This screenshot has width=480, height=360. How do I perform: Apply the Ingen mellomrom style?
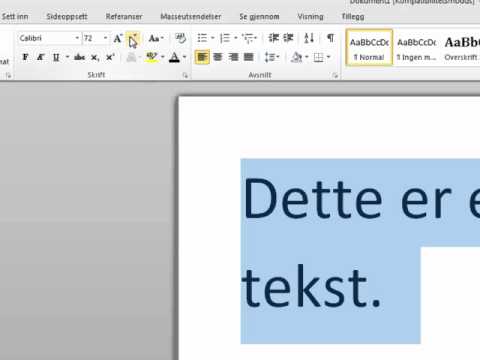(417, 48)
